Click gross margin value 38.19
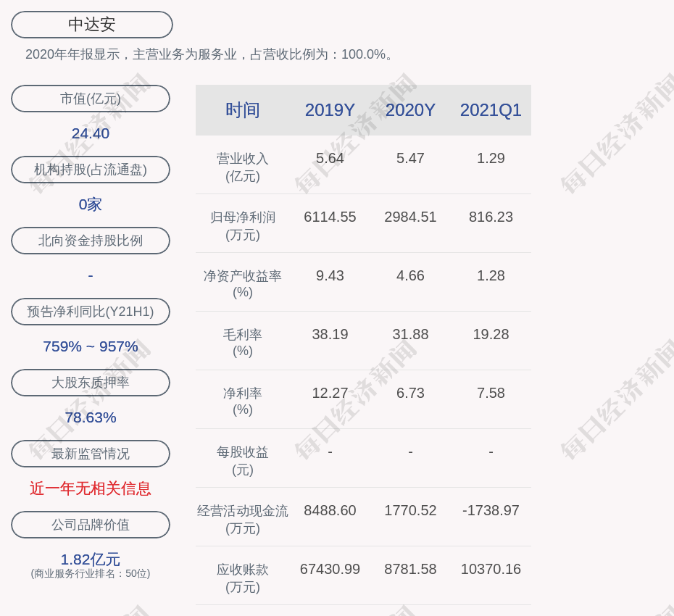The width and height of the screenshot is (674, 616). [330, 334]
